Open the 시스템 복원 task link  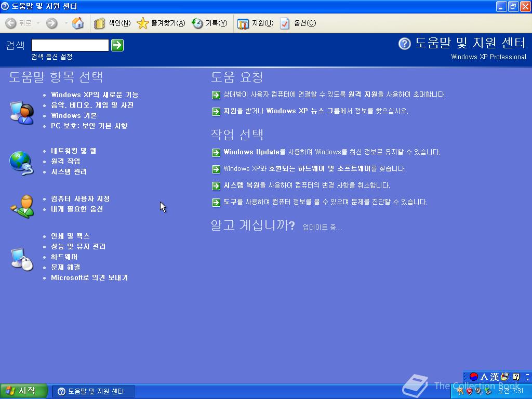click(307, 185)
